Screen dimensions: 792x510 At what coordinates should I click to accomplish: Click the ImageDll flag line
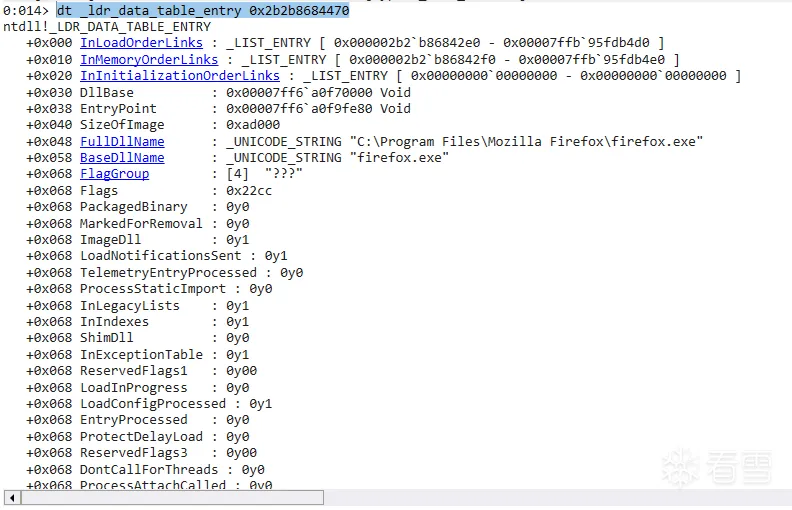coord(150,239)
